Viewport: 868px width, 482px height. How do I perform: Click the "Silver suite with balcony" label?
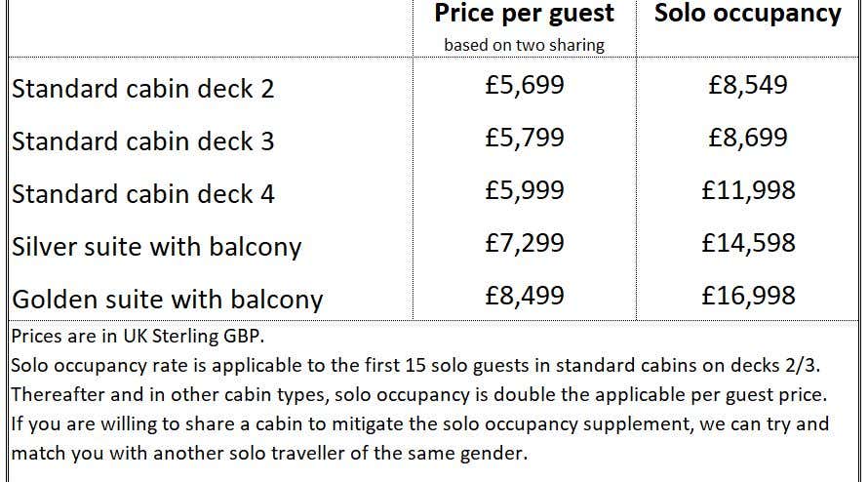pos(157,247)
